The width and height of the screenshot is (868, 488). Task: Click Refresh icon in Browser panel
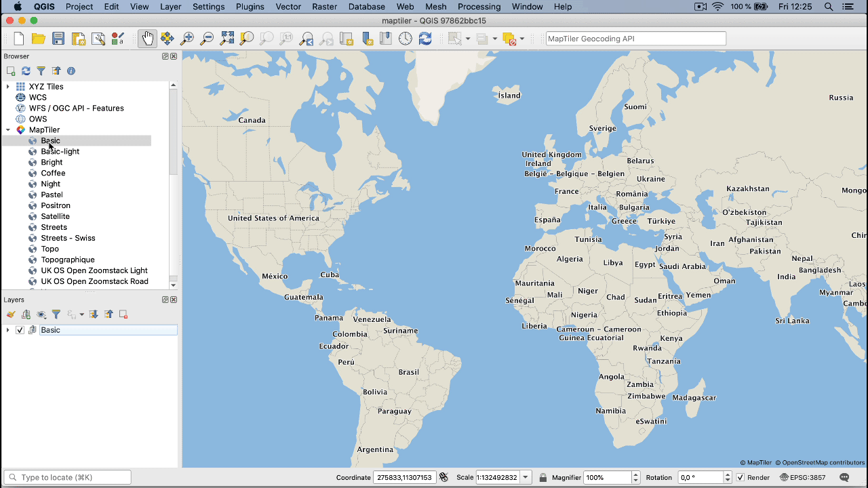coord(26,70)
